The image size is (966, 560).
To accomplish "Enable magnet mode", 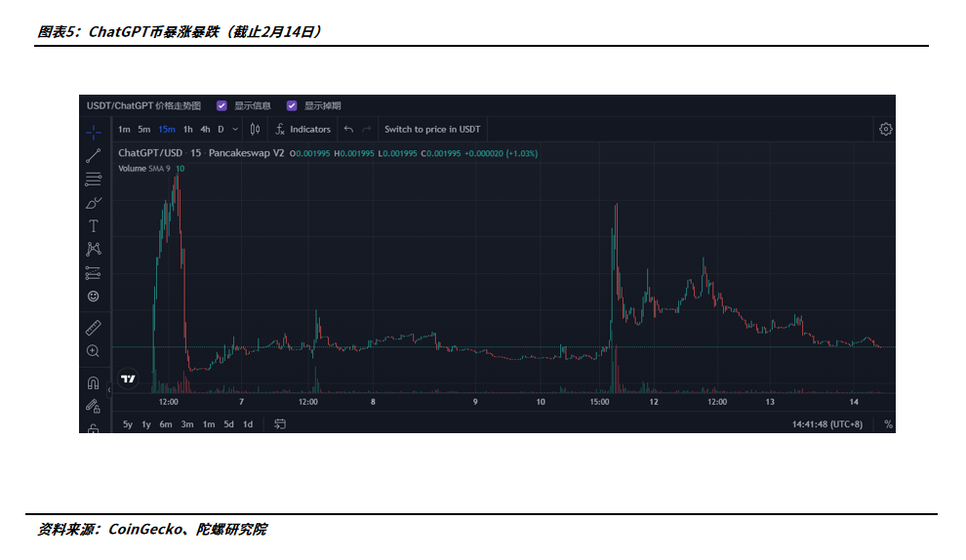I will [x=94, y=382].
